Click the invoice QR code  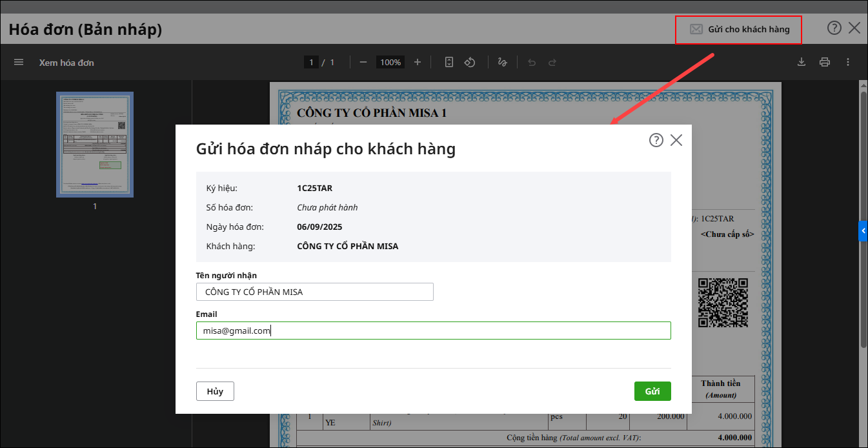(723, 303)
